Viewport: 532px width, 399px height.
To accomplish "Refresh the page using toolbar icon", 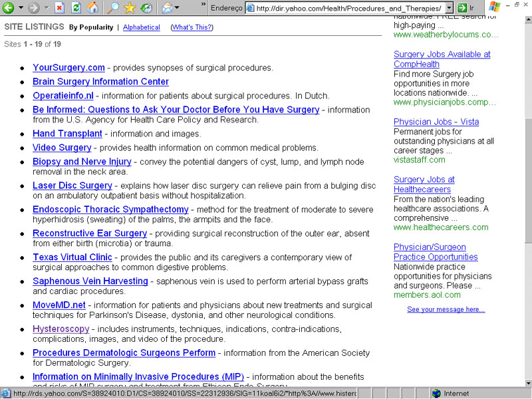I will click(76, 8).
